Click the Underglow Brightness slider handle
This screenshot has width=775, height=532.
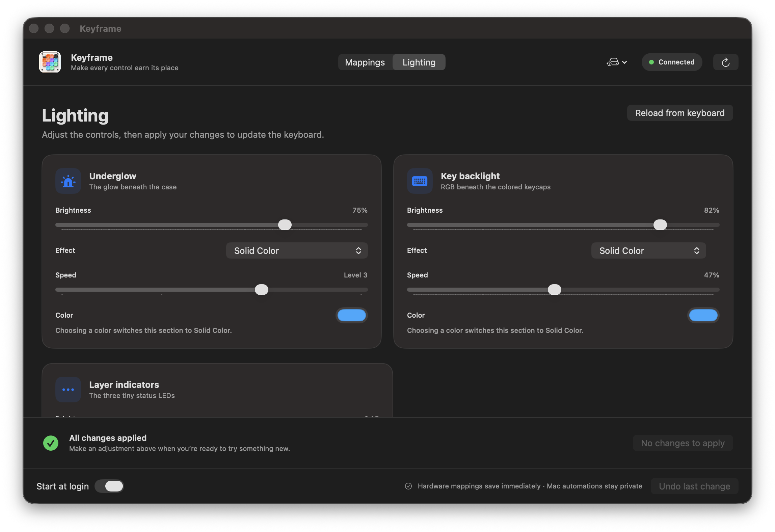pyautogui.click(x=285, y=225)
